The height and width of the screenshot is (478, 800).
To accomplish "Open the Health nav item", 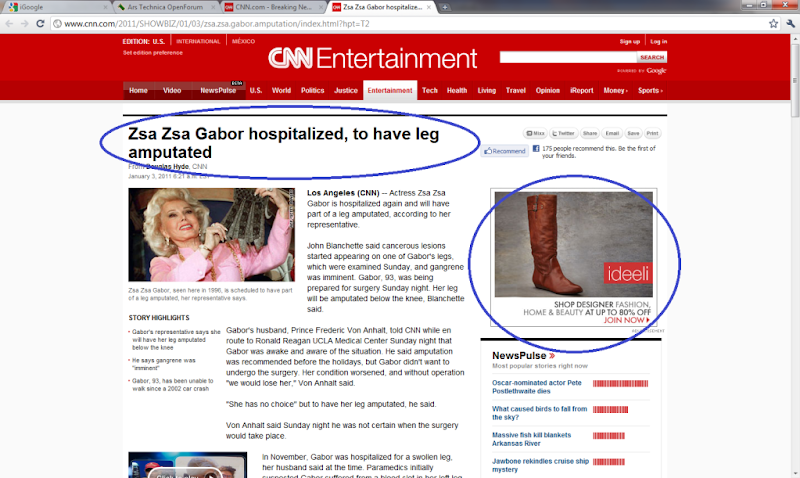I will point(457,90).
